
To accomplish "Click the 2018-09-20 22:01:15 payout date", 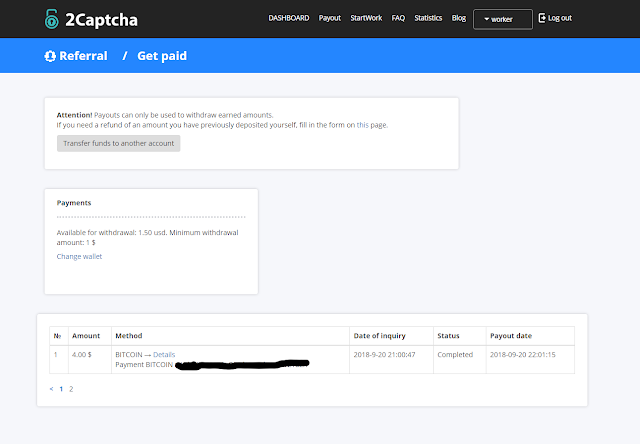I will 522,355.
